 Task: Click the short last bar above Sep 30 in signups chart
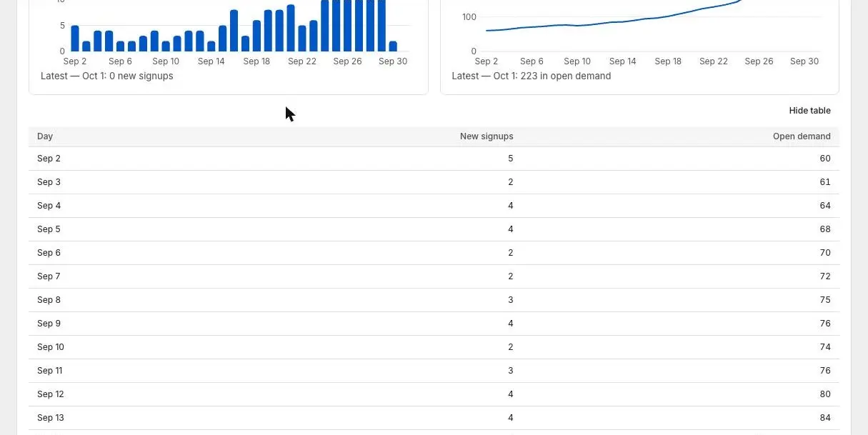click(x=393, y=46)
